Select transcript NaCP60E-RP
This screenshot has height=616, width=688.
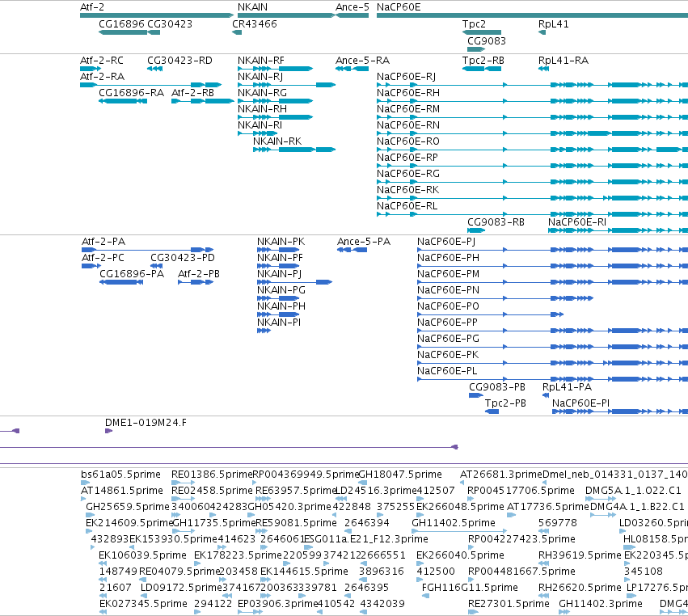point(407,158)
